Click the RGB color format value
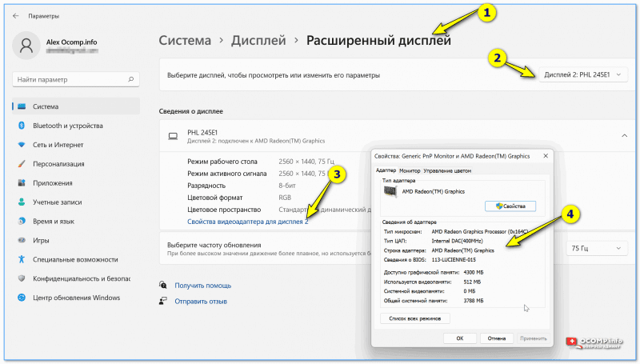640x364 pixels. click(285, 198)
